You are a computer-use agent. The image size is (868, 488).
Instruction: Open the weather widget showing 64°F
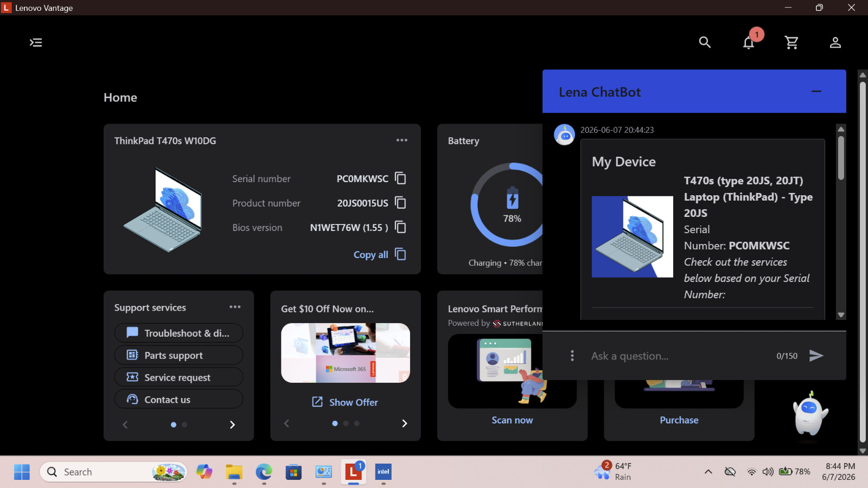point(614,472)
